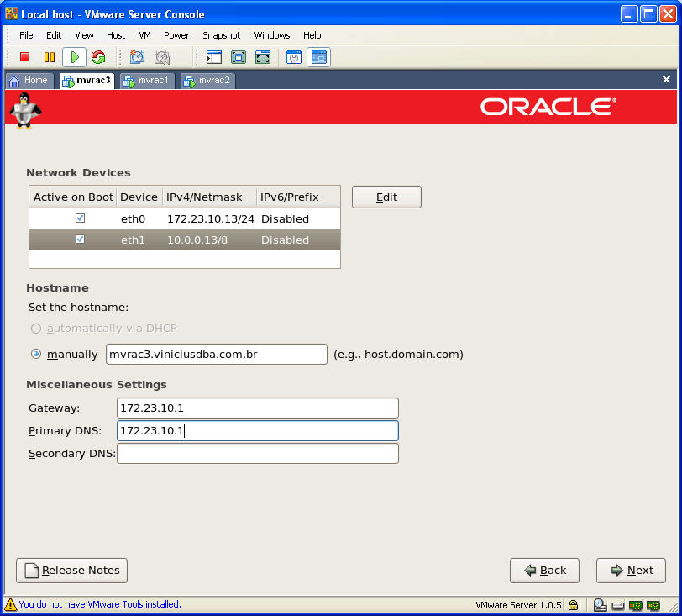Click the red Power Off toolbar button

(25, 57)
